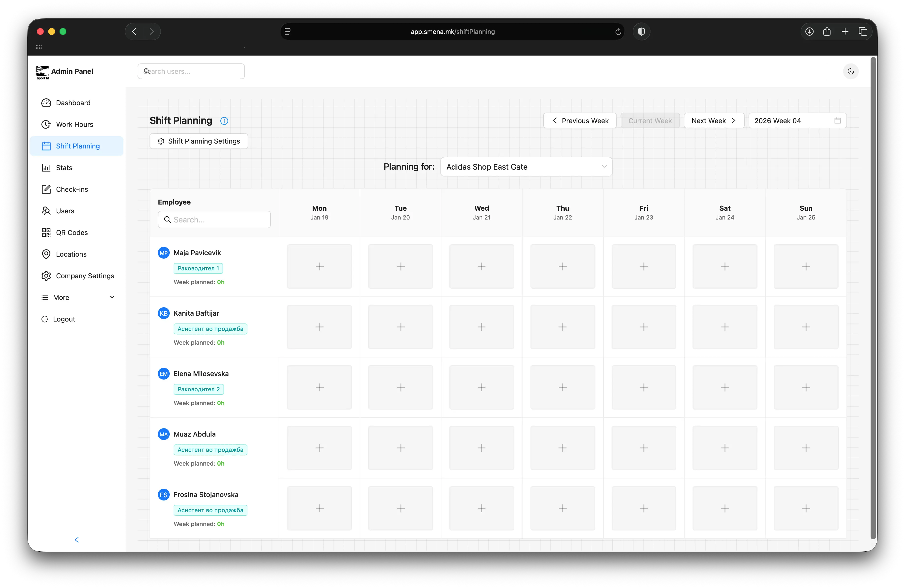Image resolution: width=905 pixels, height=588 pixels.
Task: Collapse the sidebar with the arrow toggle
Action: (77, 540)
